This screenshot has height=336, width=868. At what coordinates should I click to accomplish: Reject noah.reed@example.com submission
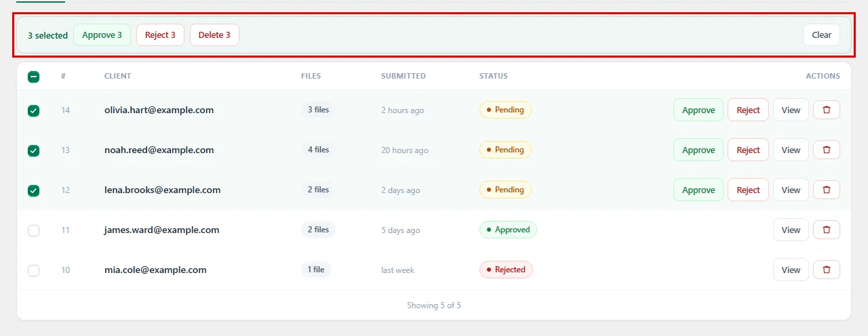pos(748,150)
